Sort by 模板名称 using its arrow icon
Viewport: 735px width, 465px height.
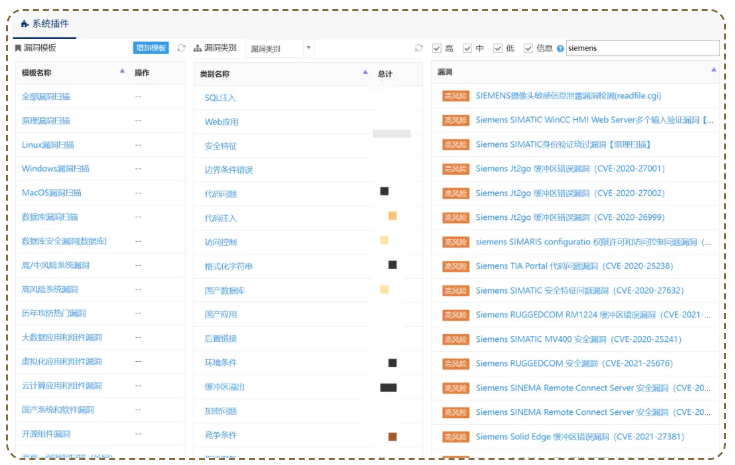[122, 72]
